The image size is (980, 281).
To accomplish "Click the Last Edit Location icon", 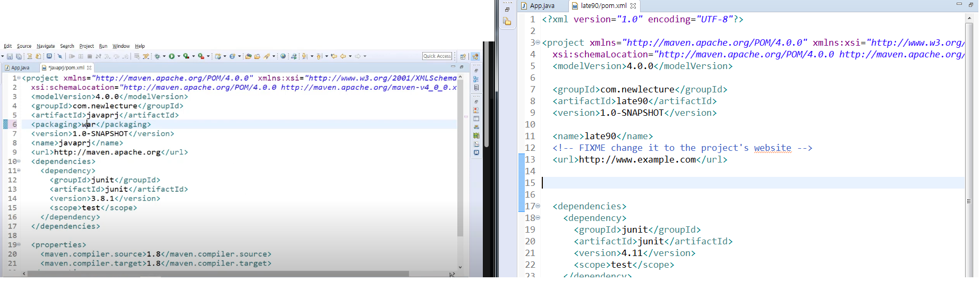I will (x=334, y=56).
